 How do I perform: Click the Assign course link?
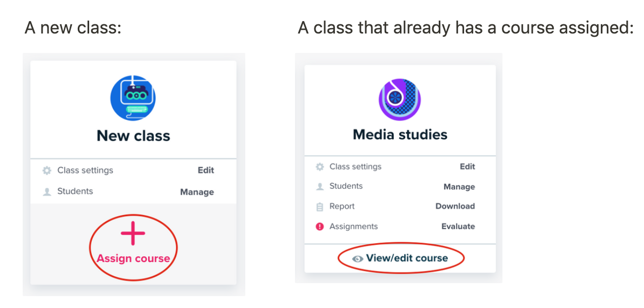coord(133,258)
